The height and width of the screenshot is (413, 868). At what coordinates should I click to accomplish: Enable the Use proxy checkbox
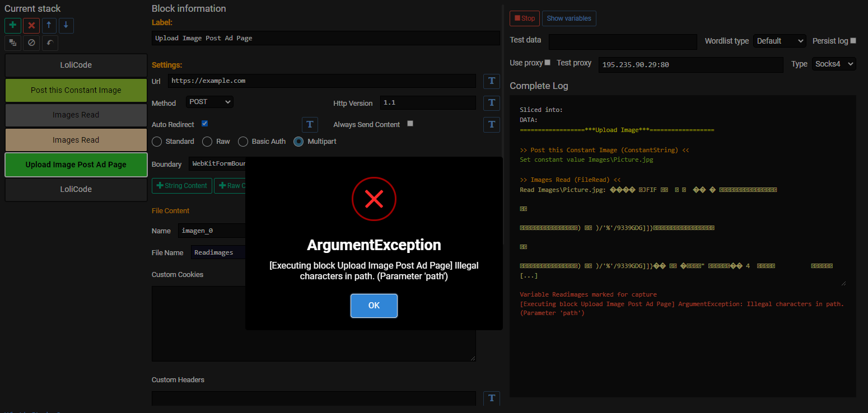tap(548, 62)
